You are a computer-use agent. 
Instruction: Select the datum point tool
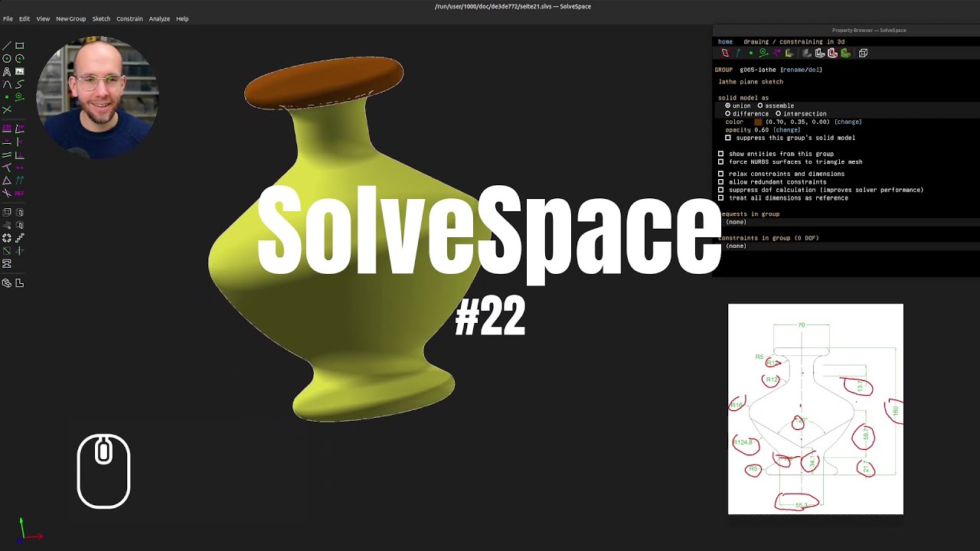7,96
